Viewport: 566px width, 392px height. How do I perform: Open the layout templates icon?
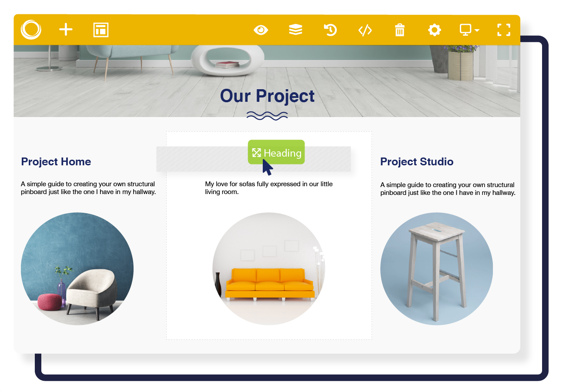coord(101,30)
